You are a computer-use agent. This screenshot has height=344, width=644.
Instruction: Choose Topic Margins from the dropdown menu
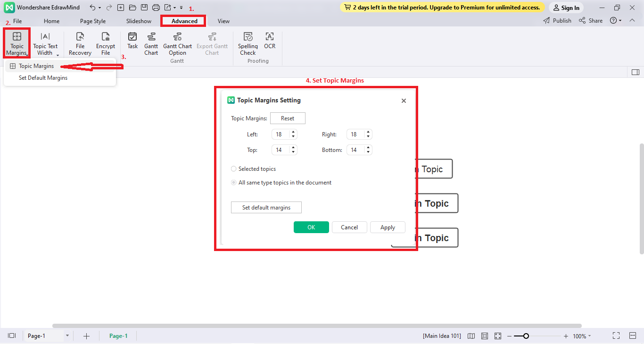[x=59, y=66]
